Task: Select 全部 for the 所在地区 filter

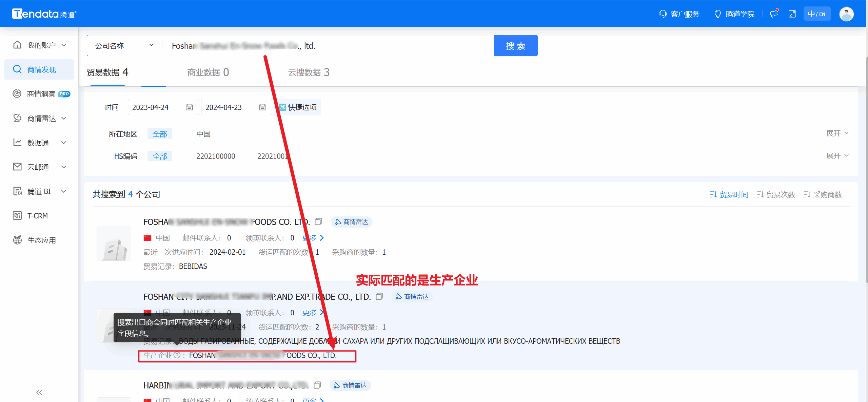Action: [x=160, y=133]
